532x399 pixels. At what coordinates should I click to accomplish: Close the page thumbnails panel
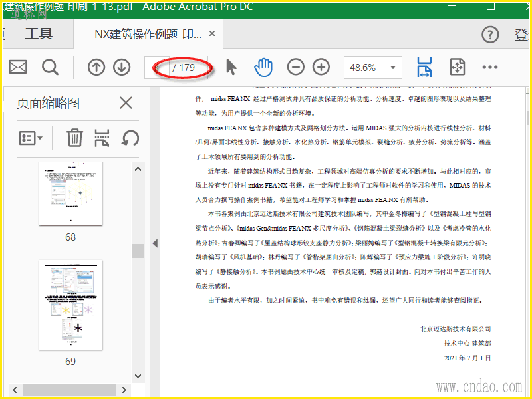coord(126,103)
